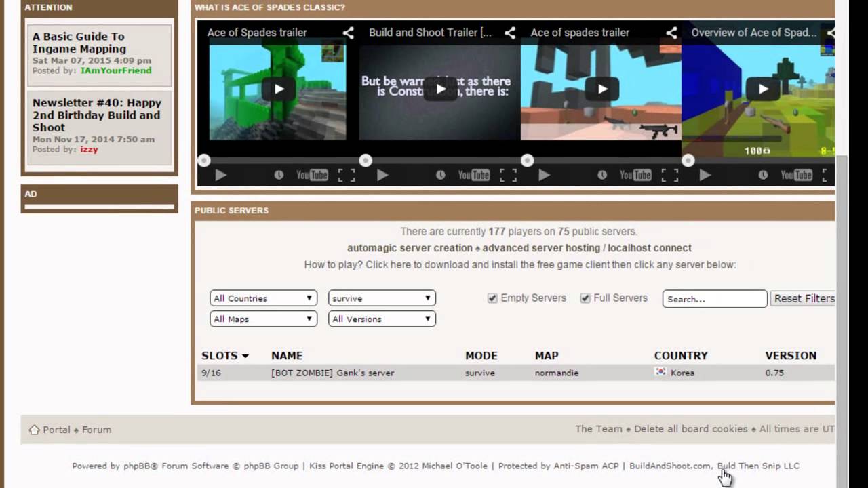Viewport: 868px width, 488px height.
Task: Click automagic server creation link
Action: [x=410, y=248]
